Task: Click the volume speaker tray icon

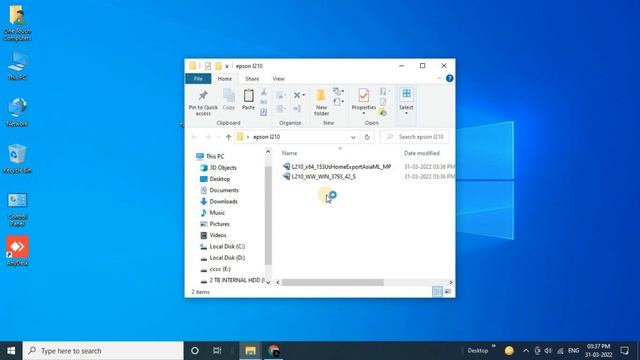Action: pos(548,351)
